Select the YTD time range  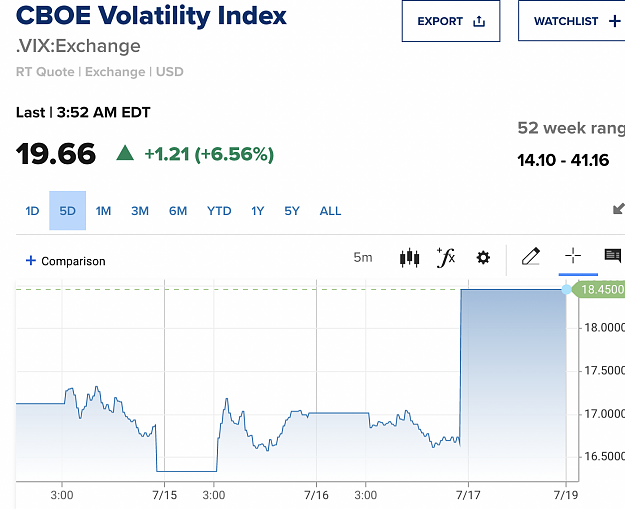click(219, 211)
